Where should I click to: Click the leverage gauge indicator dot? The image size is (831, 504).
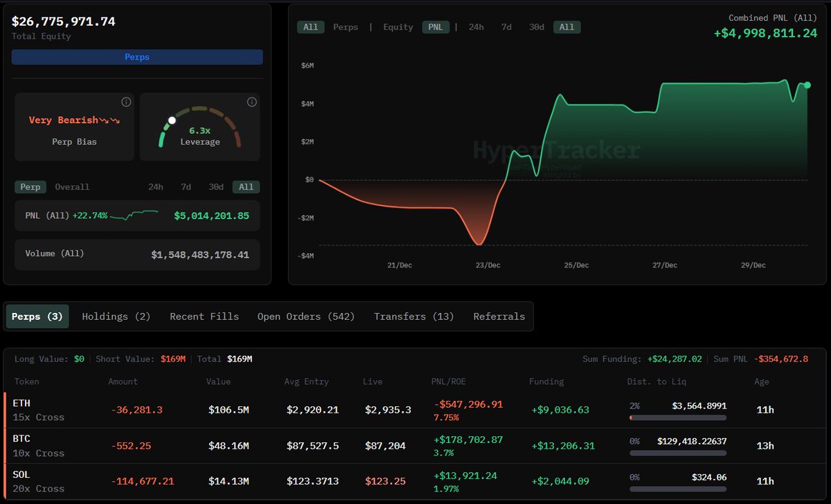tap(172, 120)
